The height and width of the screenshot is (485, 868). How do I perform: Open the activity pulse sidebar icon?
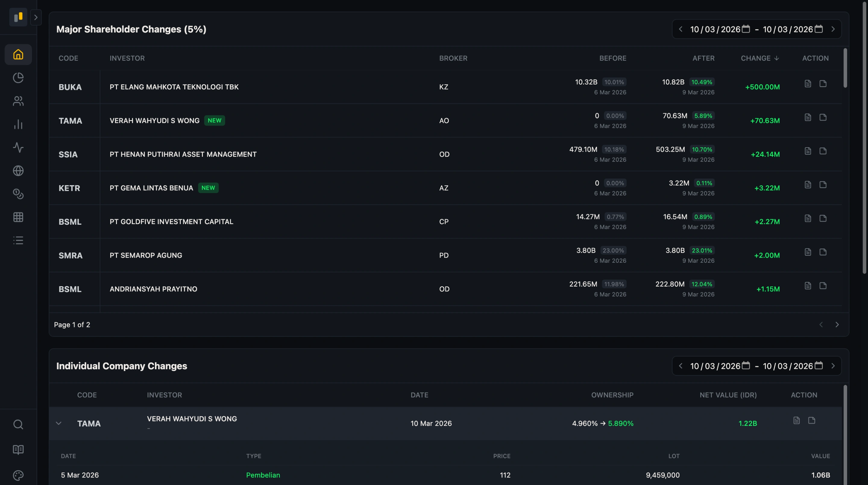point(18,147)
